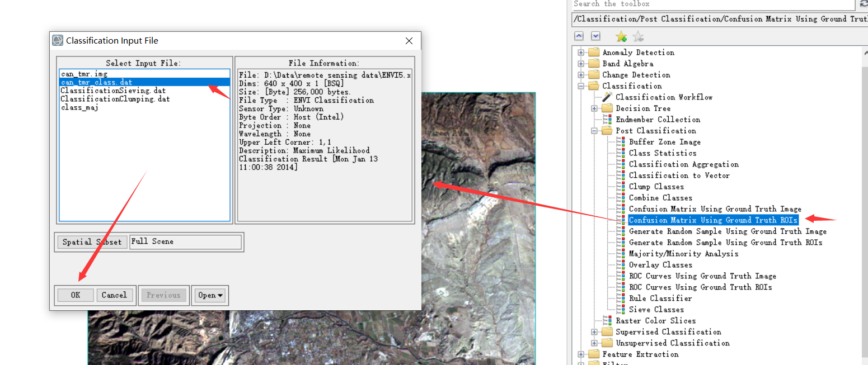Open the Endmember Collection tool

(658, 120)
